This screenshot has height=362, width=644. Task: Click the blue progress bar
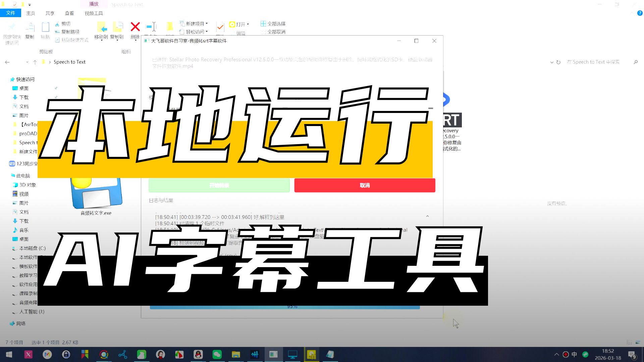click(x=285, y=307)
